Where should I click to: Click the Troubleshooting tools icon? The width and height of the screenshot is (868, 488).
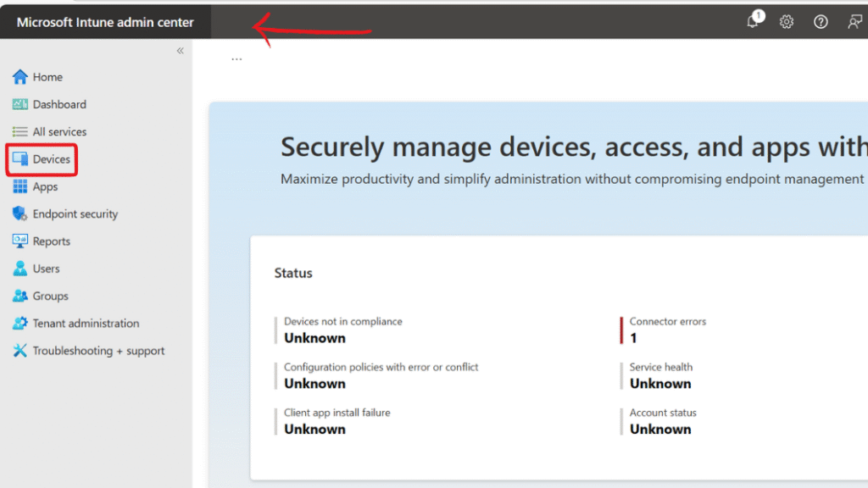point(20,351)
